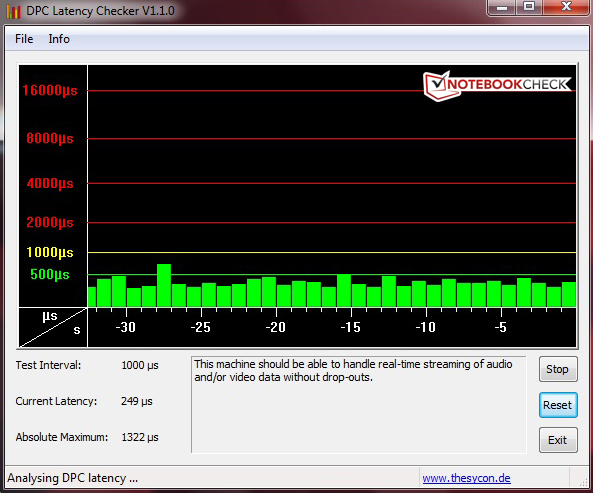Maximize the DPC Latency Checker window
This screenshot has height=493, width=593.
tap(529, 7)
